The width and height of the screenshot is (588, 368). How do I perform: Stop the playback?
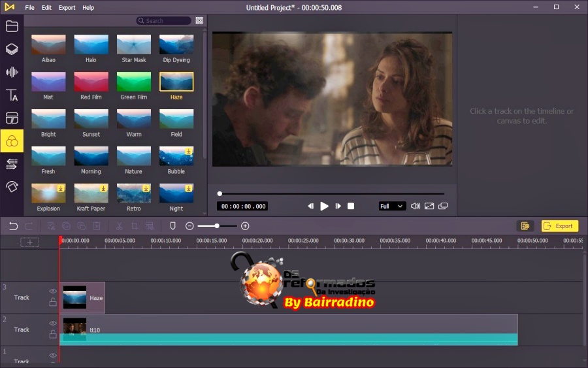[x=351, y=206]
